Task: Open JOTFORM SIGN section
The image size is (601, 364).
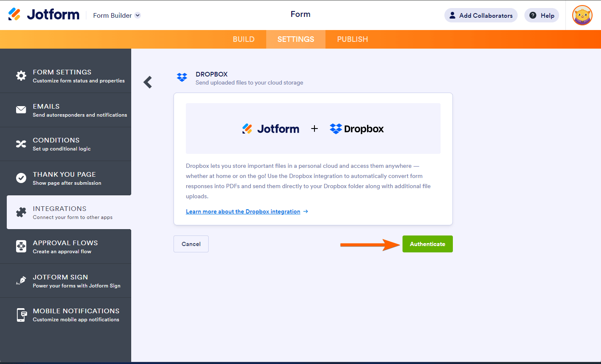Action: [x=66, y=281]
